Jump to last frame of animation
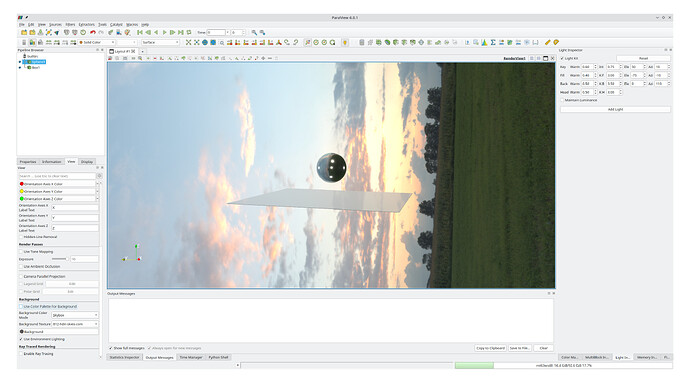 [180, 33]
